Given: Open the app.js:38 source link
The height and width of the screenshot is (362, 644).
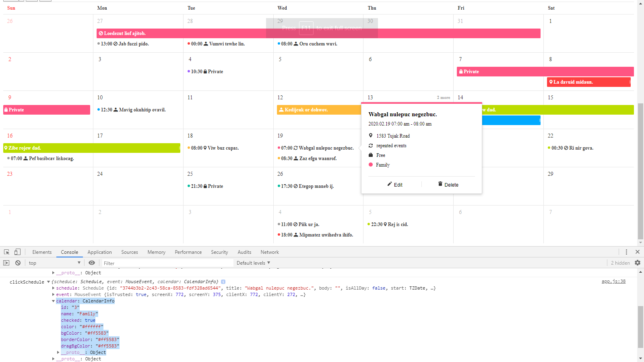Looking at the screenshot, I should 613,282.
